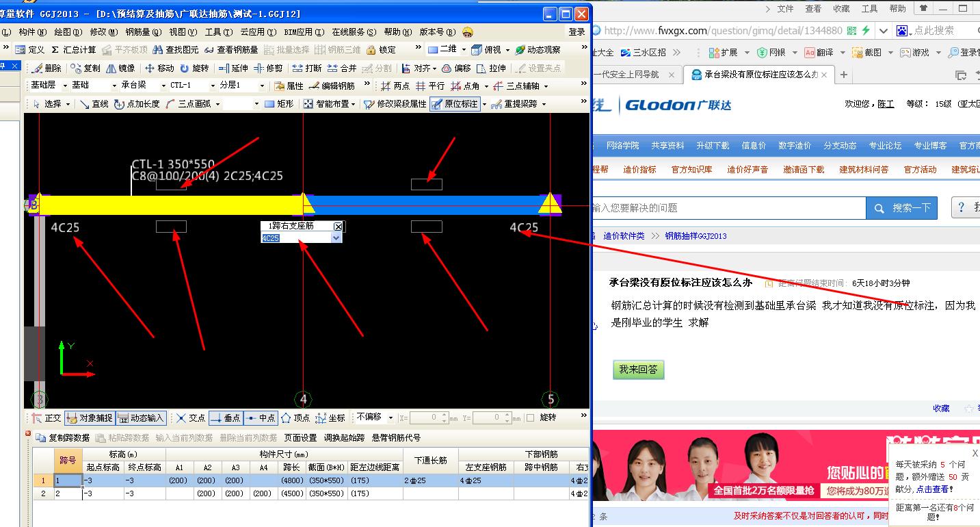The image size is (980, 527).
Task: Select 点加长度 point-plus-length tool
Action: click(x=137, y=104)
